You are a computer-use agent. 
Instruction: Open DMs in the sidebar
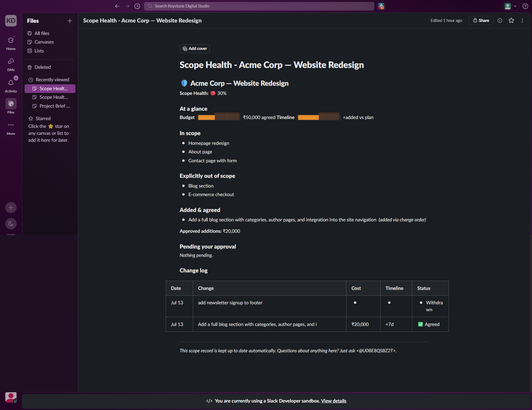click(11, 64)
